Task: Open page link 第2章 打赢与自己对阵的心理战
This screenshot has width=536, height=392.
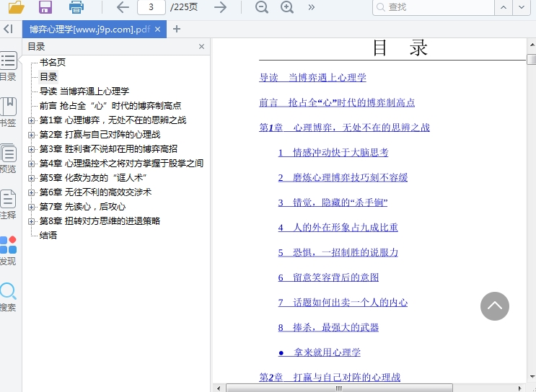Action: (x=330, y=378)
